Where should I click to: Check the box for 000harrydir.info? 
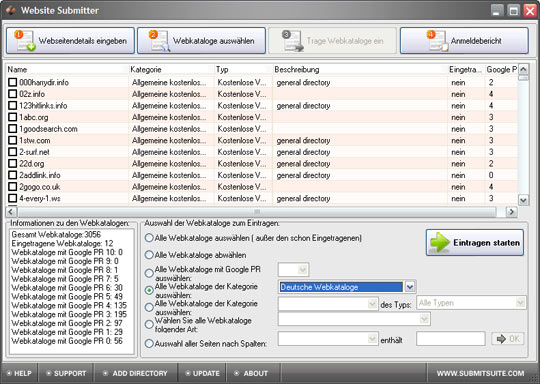pos(12,82)
